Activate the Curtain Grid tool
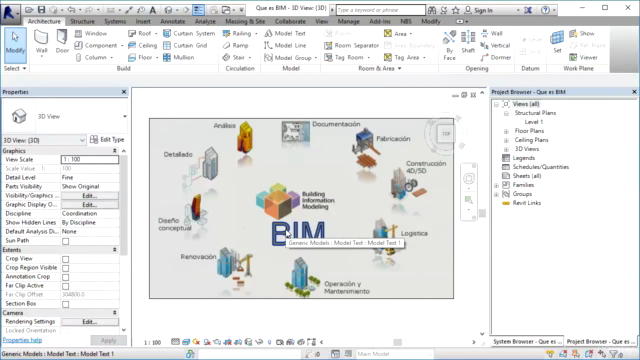The image size is (640, 360). pyautogui.click(x=185, y=45)
